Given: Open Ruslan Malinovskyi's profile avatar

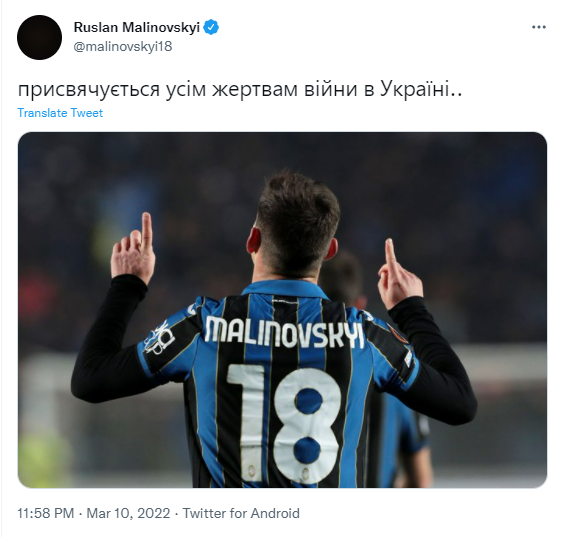Looking at the screenshot, I should point(39,37).
